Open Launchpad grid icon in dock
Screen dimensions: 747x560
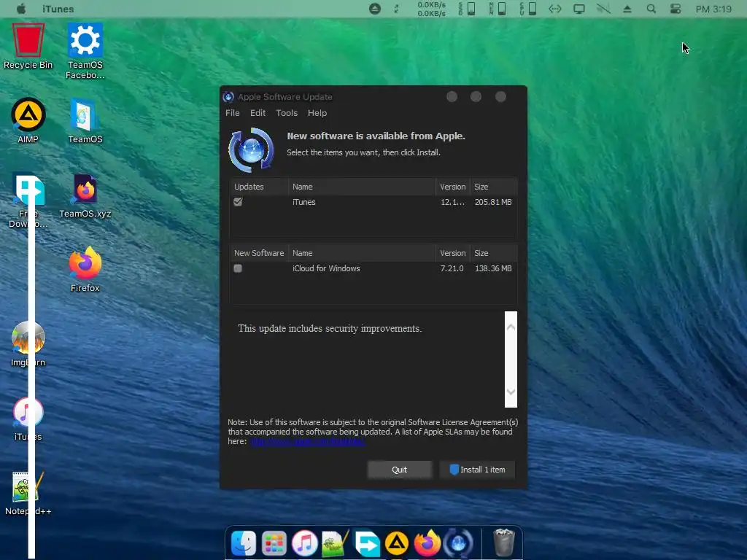(x=274, y=542)
